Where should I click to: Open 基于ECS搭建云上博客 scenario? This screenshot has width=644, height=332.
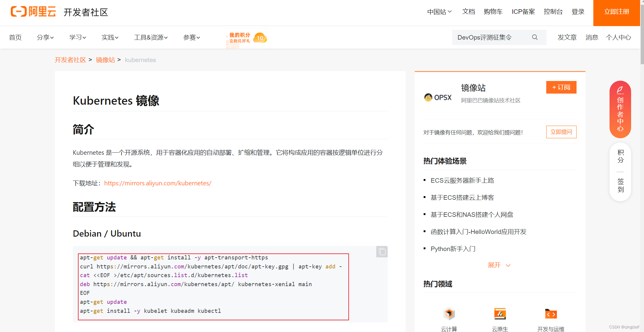pos(462,198)
